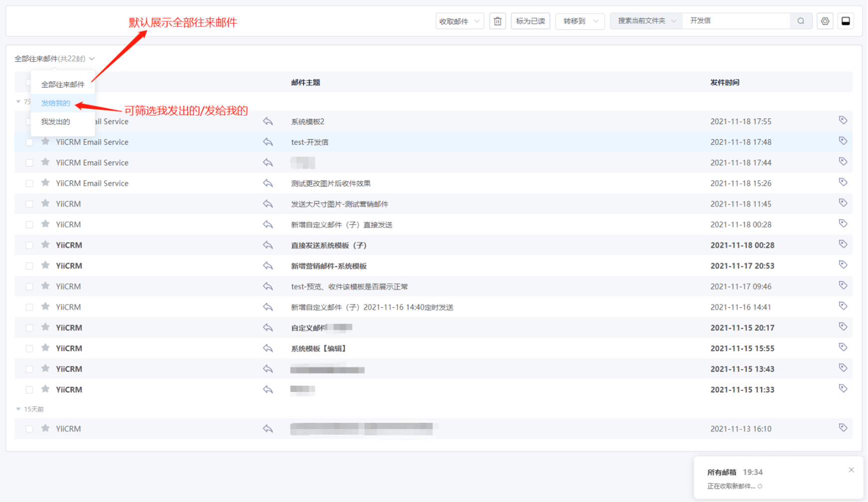Open 新增自定义邮件（子）2021-11-16 14:40定时发送 email
This screenshot has height=502, width=868.
coord(372,307)
